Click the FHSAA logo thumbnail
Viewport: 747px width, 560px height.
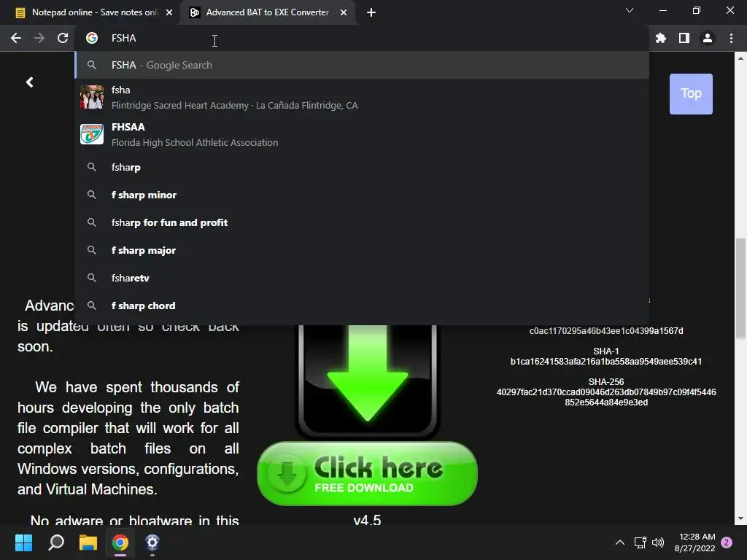pyautogui.click(x=91, y=134)
